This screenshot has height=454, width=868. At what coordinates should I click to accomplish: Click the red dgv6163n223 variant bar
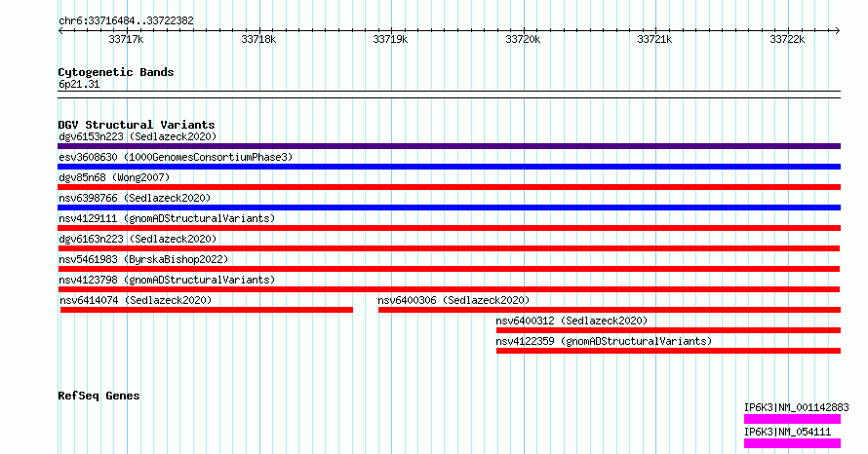click(x=449, y=248)
